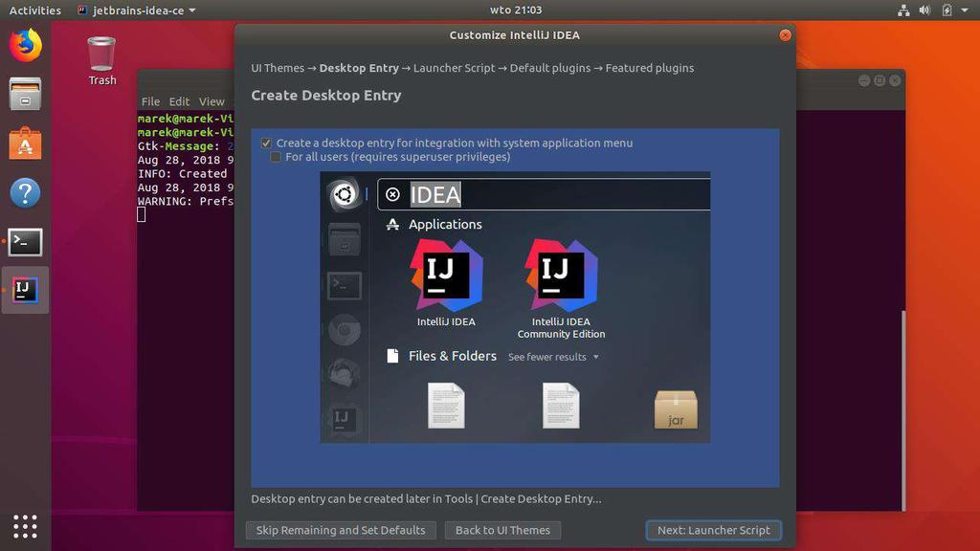Click the Desktop entry can be created later note
The height and width of the screenshot is (551, 980).
click(x=426, y=498)
